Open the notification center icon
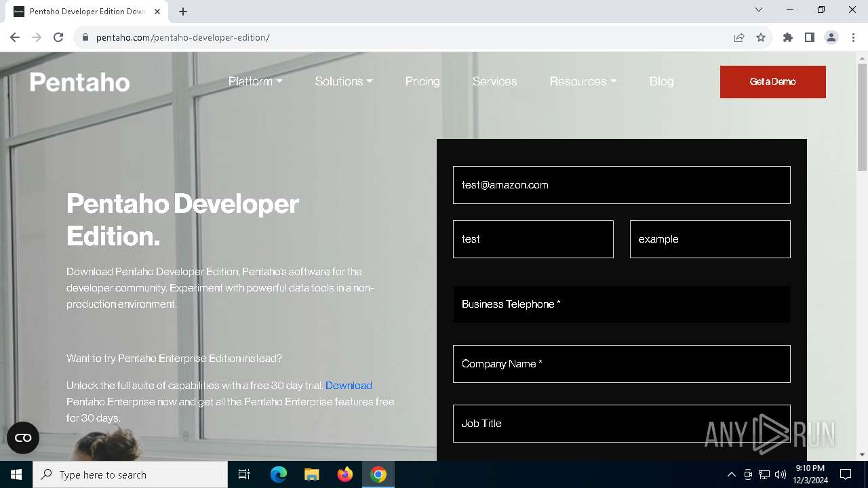This screenshot has height=488, width=868. pos(846,474)
